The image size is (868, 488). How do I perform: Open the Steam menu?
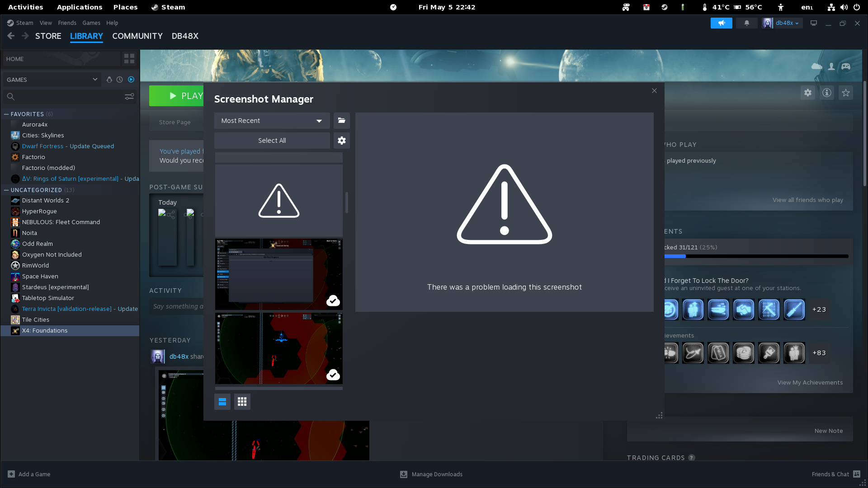(24, 23)
